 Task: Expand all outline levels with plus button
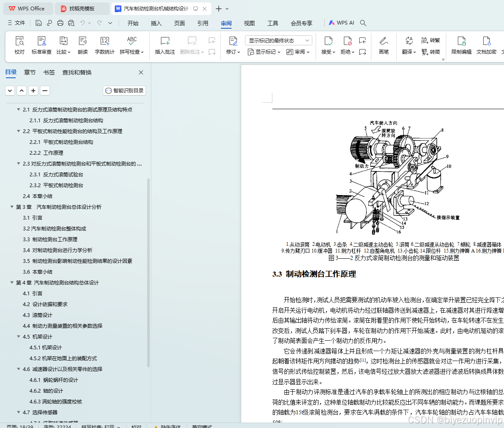(x=33, y=90)
